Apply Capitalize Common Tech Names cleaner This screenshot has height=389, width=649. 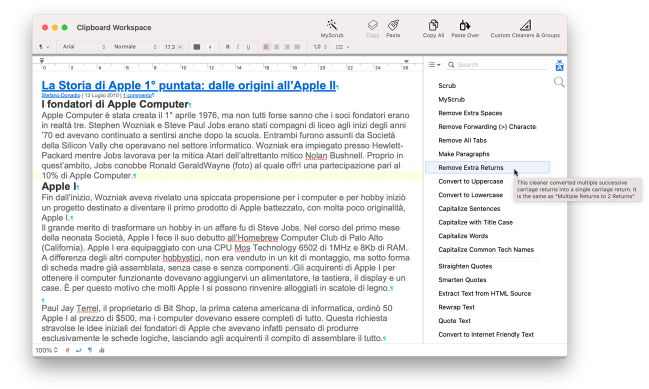pos(487,250)
